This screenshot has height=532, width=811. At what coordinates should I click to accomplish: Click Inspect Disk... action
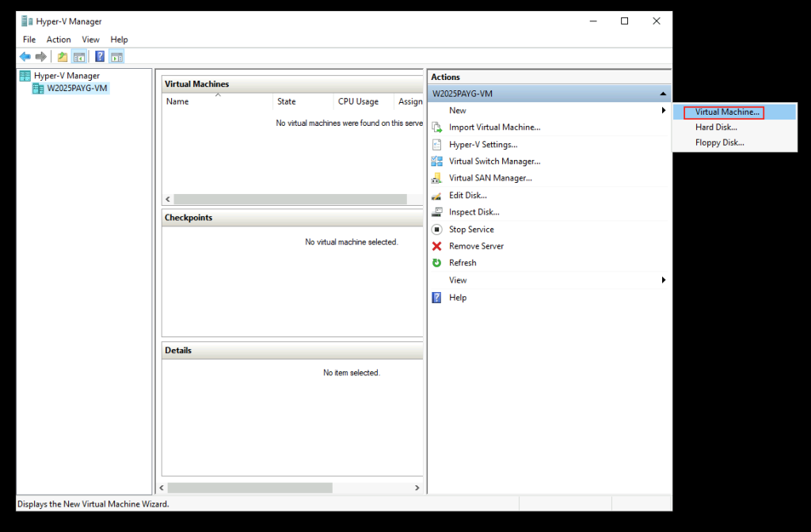pos(474,212)
